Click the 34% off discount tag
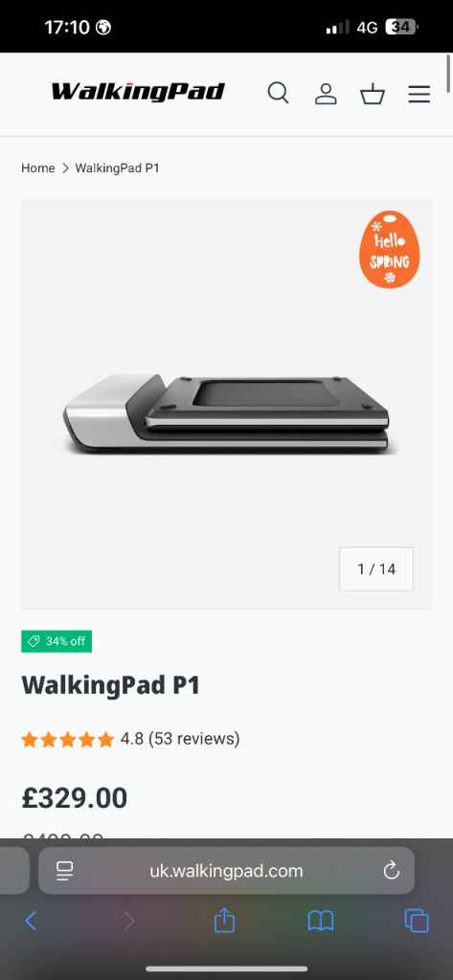The image size is (453, 980). 57,641
